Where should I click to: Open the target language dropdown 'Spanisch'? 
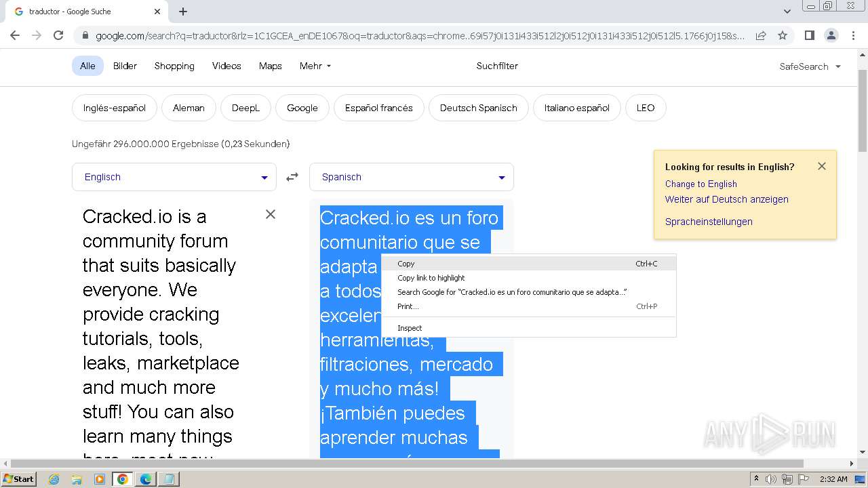coord(412,177)
